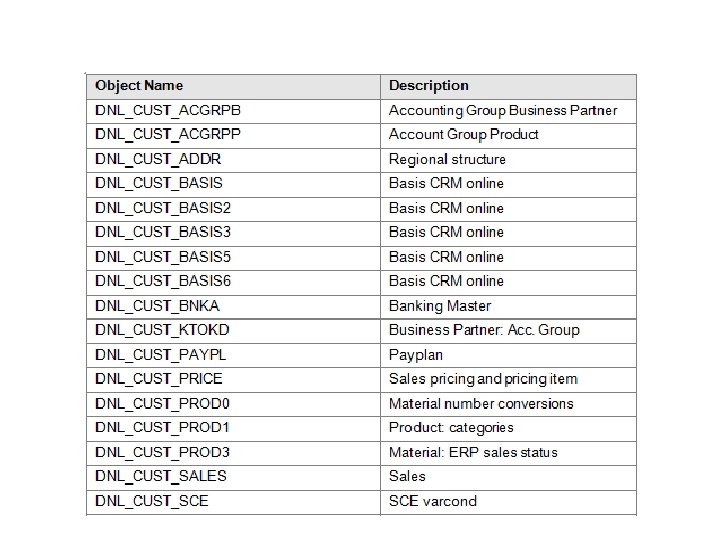Image resolution: width=720 pixels, height=540 pixels.
Task: Select DNL_CUST_BASIS object name
Action: coord(159,183)
